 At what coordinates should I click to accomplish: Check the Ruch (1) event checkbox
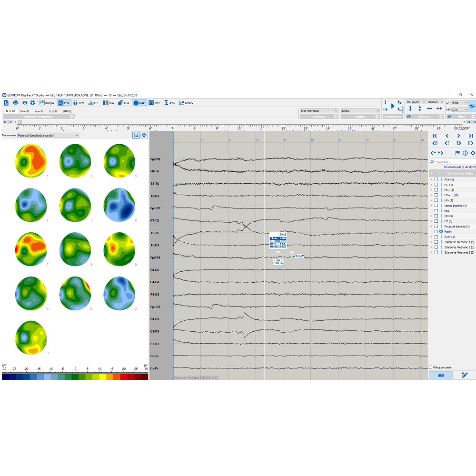pyautogui.click(x=436, y=237)
